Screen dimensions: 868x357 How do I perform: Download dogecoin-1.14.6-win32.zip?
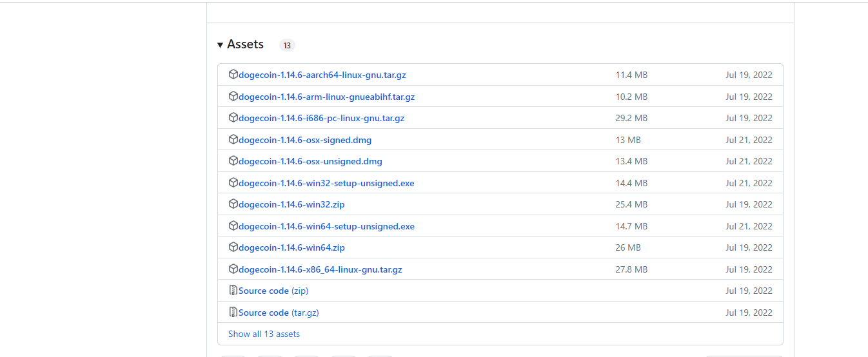click(291, 204)
